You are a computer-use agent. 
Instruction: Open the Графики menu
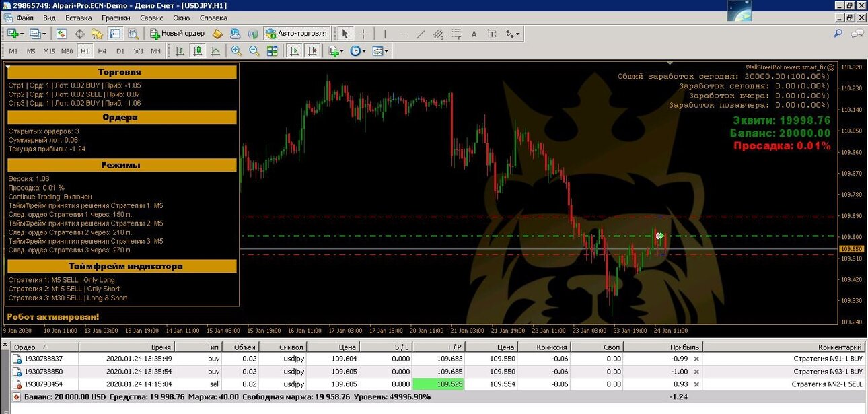click(116, 18)
